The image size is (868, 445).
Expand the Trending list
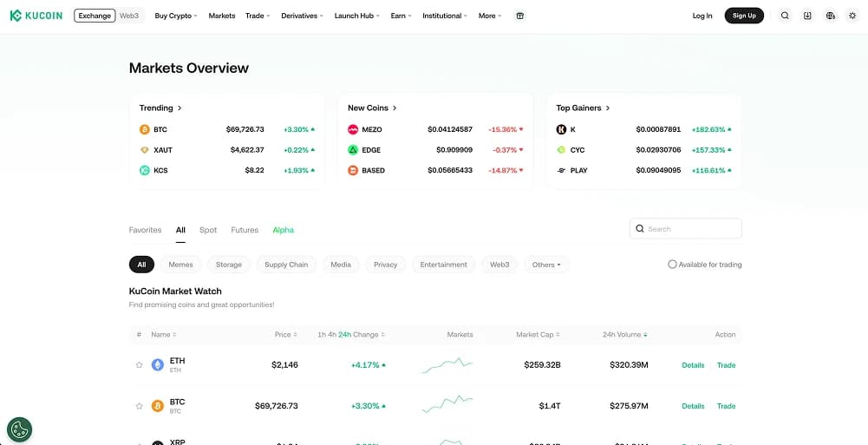160,108
